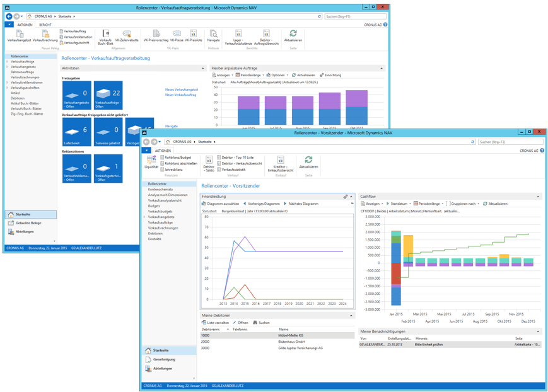The width and height of the screenshot is (548, 392).
Task: Open Periodenlänge dropdown in Flexibel anpassbare Aufträge
Action: pyautogui.click(x=250, y=75)
